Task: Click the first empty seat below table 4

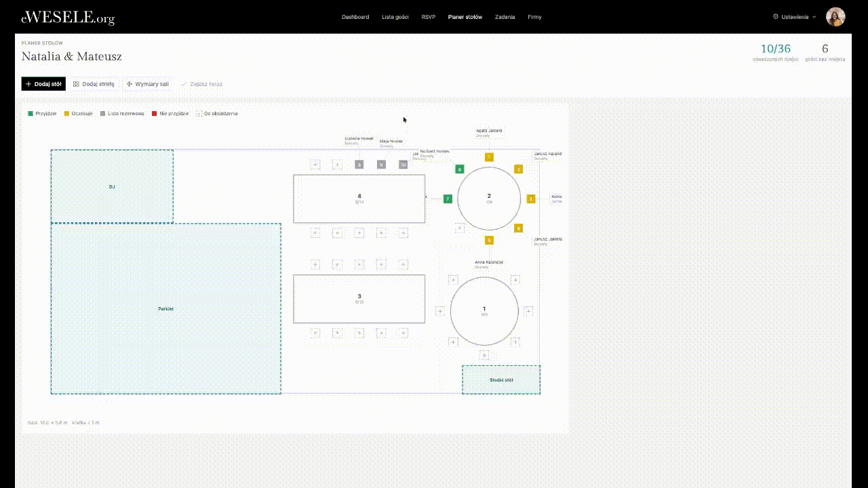Action: [x=315, y=232]
